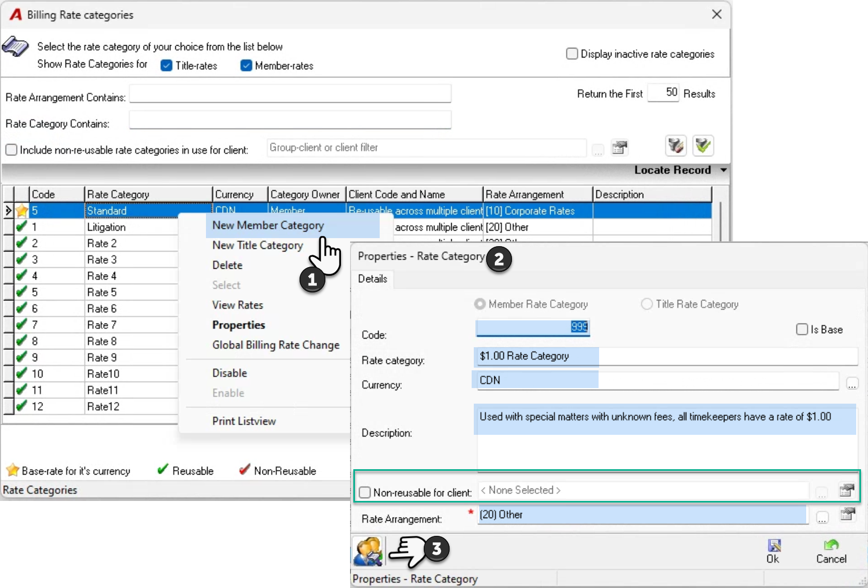Screen dimensions: 868x588
Task: Select Member Rate Category radio button
Action: 480,304
